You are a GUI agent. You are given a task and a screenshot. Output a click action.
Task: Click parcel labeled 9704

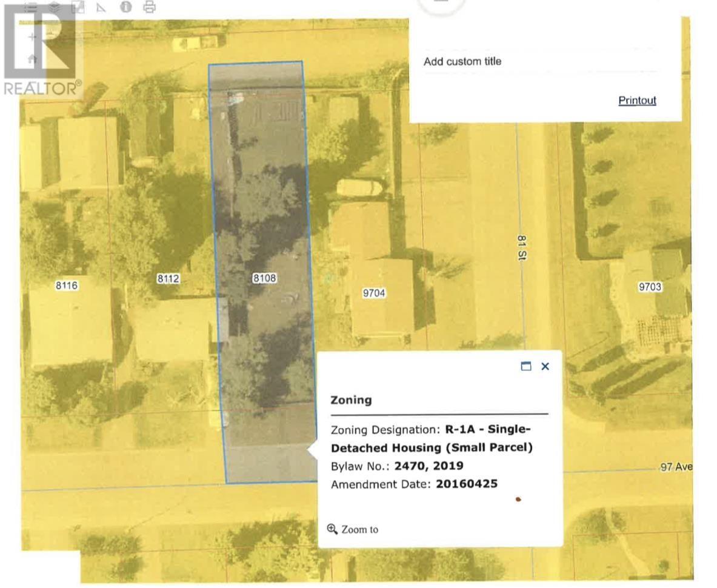coord(374,293)
